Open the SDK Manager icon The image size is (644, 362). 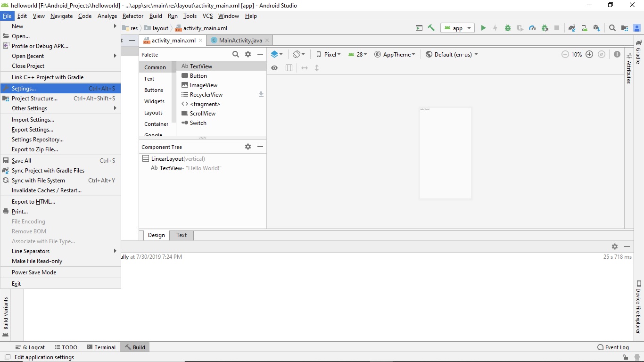[x=596, y=28]
